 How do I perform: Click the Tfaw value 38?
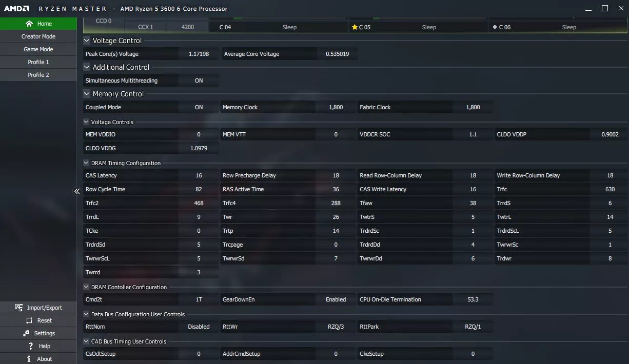(x=473, y=203)
